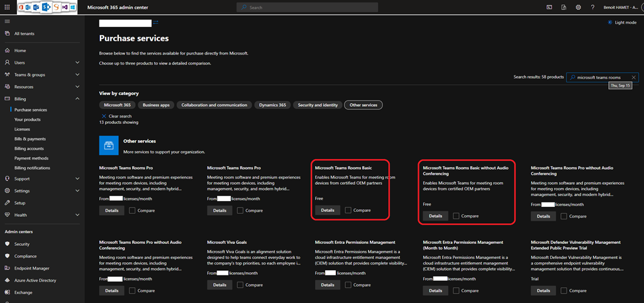644x303 pixels.
Task: Open the app launcher waffle icon
Action: click(x=7, y=8)
